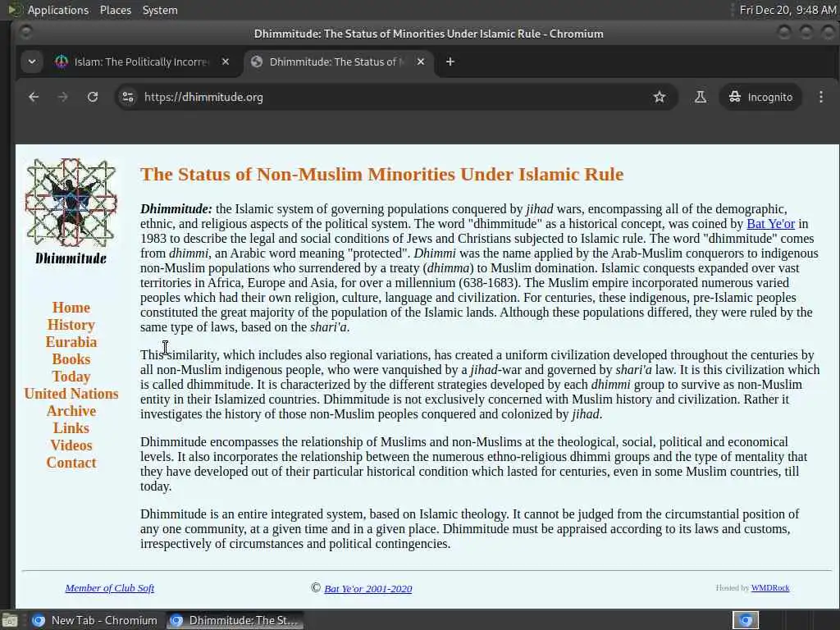Viewport: 840px width, 630px height.
Task: Follow the Bat Ye'or link in the paragraph
Action: pos(770,224)
